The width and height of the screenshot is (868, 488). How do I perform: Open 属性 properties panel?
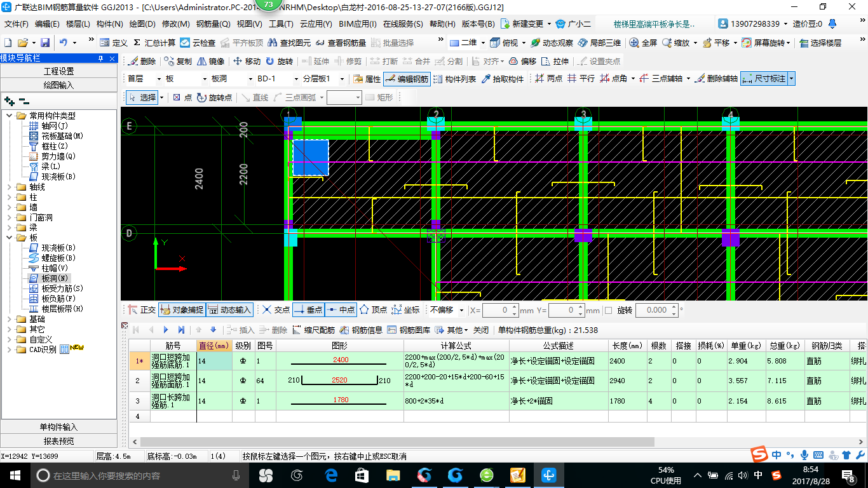tap(367, 79)
